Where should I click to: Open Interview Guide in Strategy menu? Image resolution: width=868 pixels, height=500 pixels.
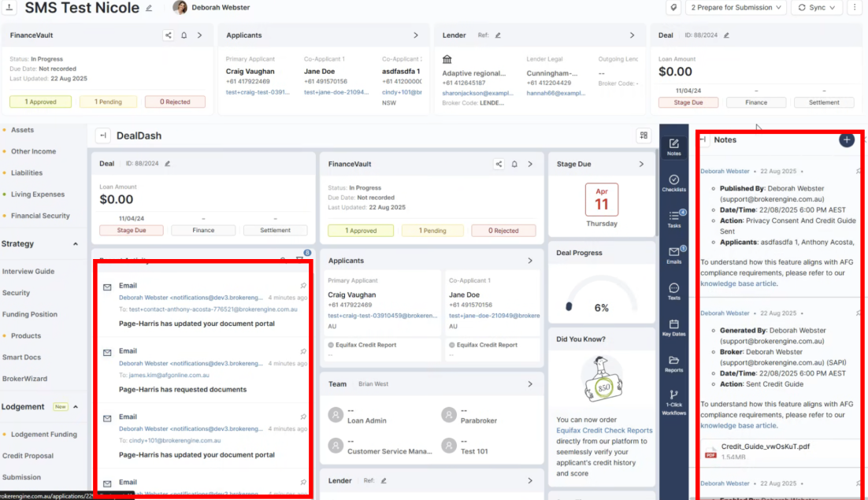pos(28,272)
